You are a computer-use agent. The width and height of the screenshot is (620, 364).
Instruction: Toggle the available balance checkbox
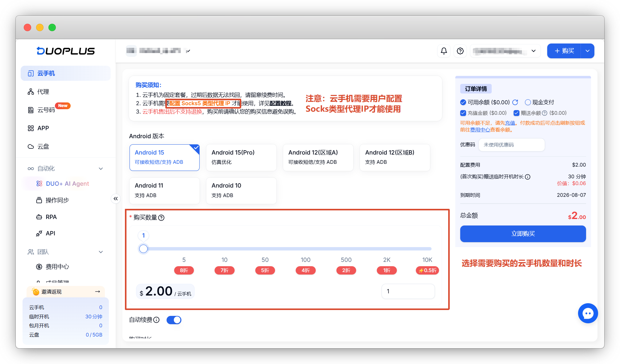coord(463,102)
